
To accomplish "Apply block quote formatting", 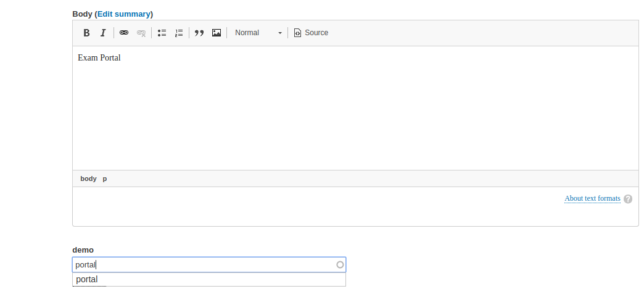I will [x=199, y=33].
